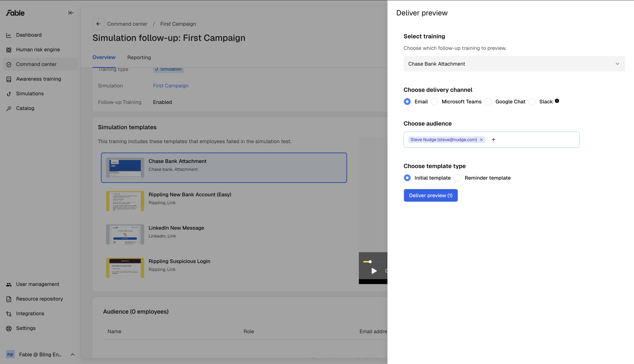634x364 pixels.
Task: Select the Microsoft Teams delivery channel
Action: pos(435,102)
